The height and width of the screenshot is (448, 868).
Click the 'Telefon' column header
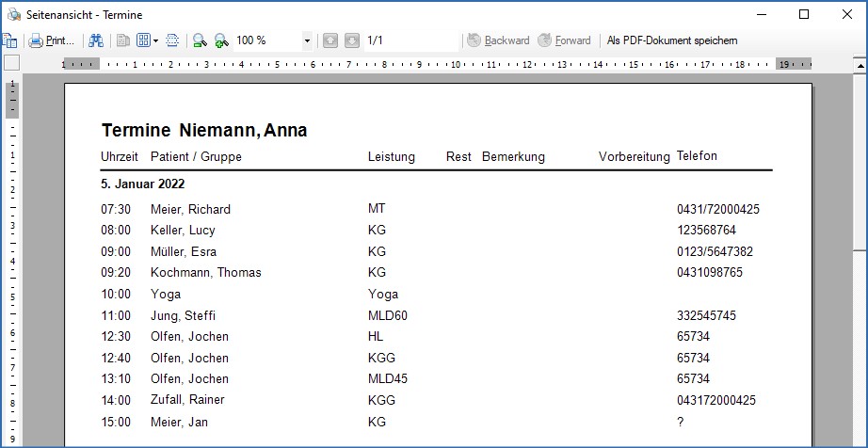click(x=697, y=156)
